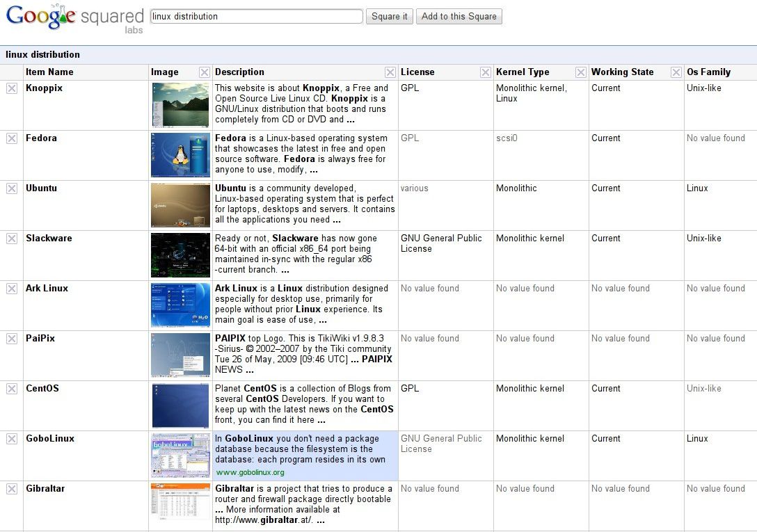Open the PaiPix thumbnail image
Image resolution: width=757 pixels, height=532 pixels.
coord(181,355)
